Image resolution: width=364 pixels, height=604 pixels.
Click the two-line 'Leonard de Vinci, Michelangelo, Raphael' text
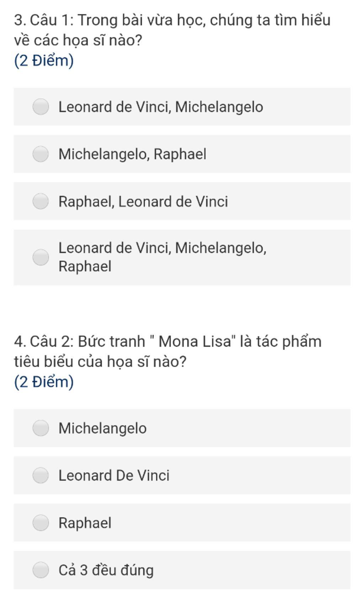point(162,257)
